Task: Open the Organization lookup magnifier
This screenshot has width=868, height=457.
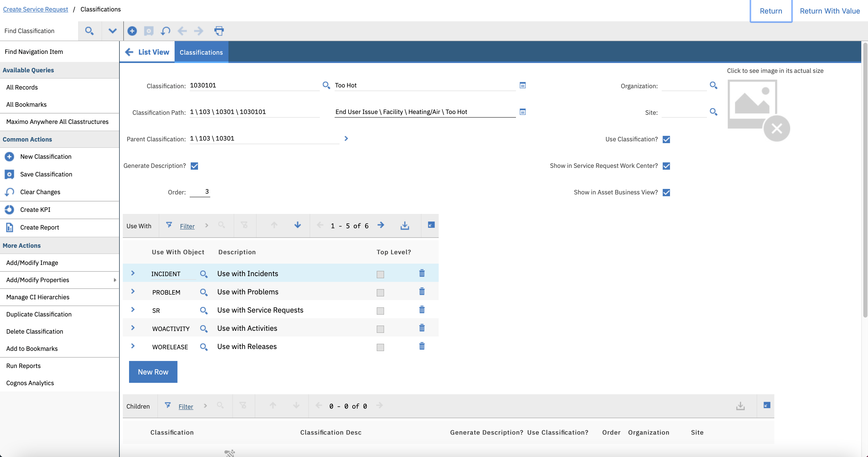Action: [x=713, y=85]
